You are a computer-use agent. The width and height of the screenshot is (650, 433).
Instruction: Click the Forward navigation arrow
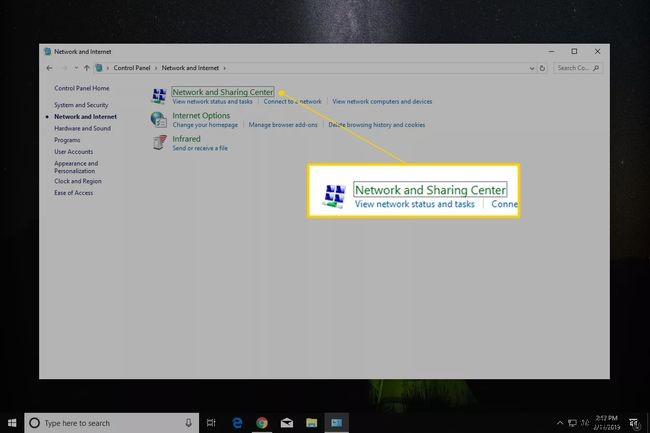click(64, 68)
